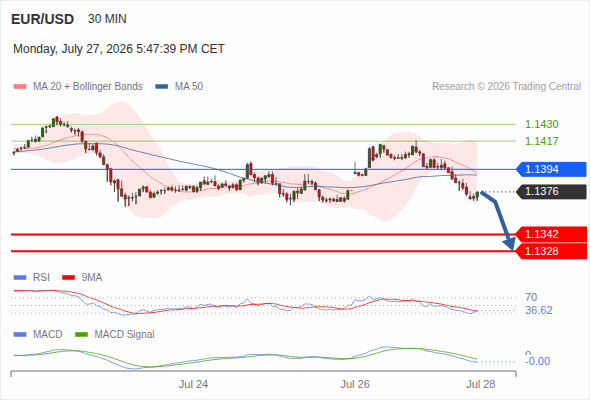The image size is (590, 400).
Task: Select the 1.1376 current price tag
Action: (x=552, y=192)
